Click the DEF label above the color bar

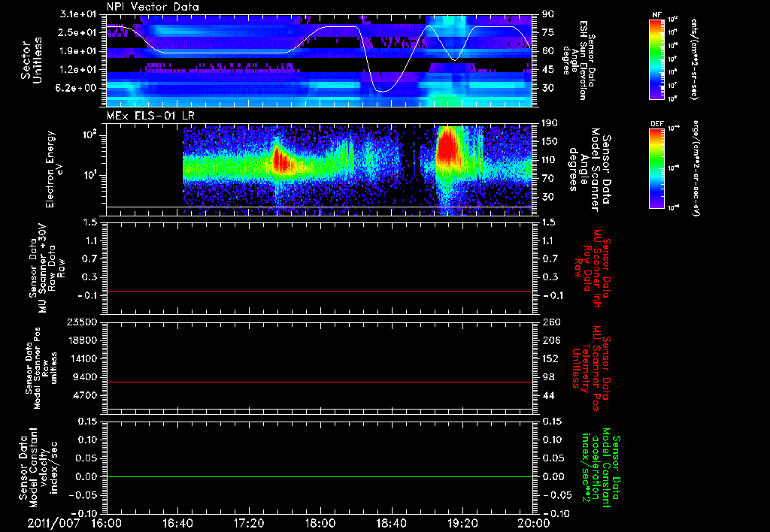click(x=656, y=124)
